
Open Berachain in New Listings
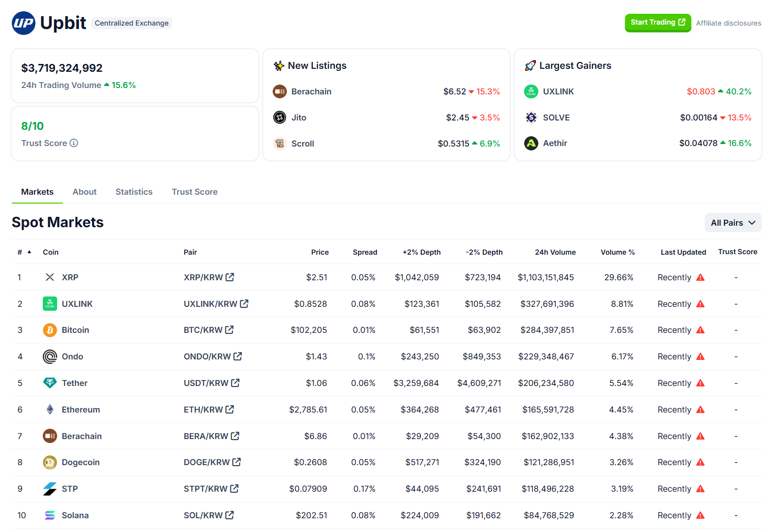[x=311, y=91]
